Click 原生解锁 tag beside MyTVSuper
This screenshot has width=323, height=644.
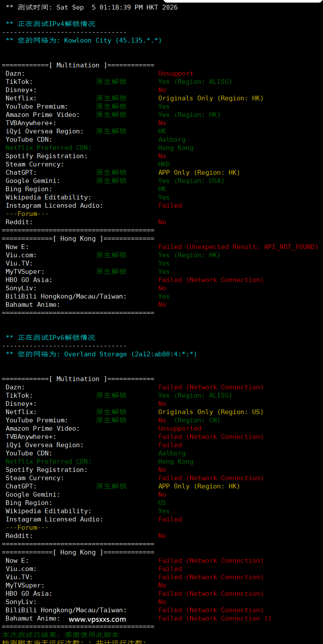(111, 272)
